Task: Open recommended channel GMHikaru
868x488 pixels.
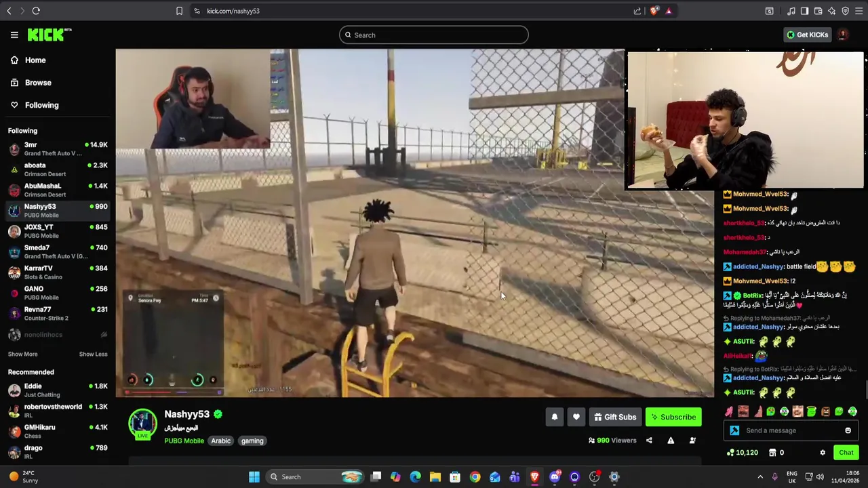Action: point(58,431)
